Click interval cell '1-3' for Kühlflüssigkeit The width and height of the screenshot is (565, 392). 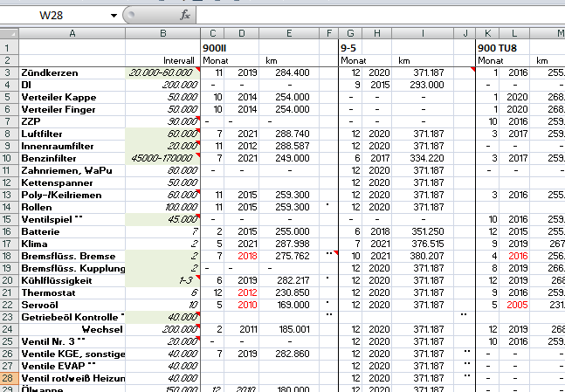(x=163, y=280)
